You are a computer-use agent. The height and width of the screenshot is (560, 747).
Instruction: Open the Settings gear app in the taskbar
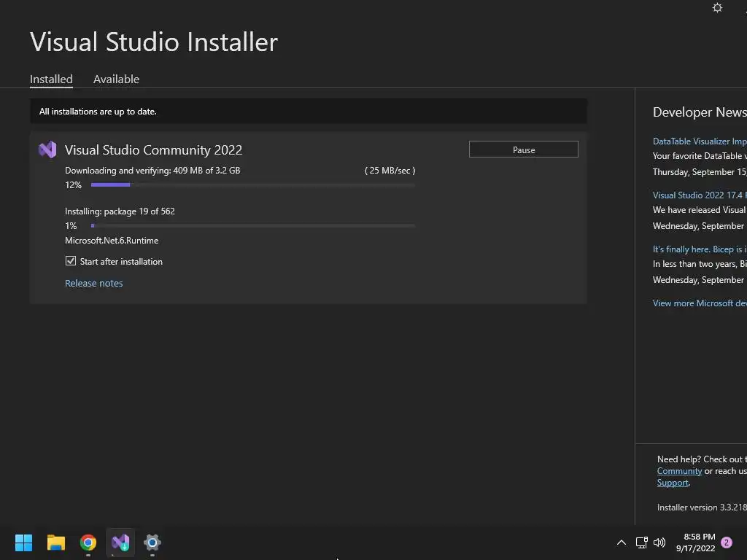(x=152, y=542)
